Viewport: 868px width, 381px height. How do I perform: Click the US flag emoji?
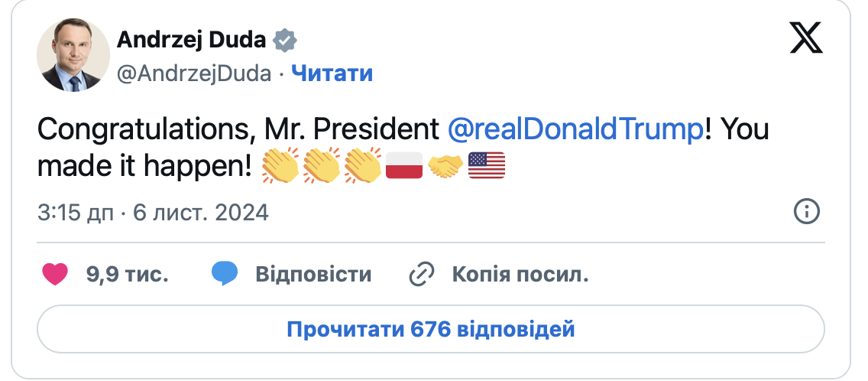487,165
